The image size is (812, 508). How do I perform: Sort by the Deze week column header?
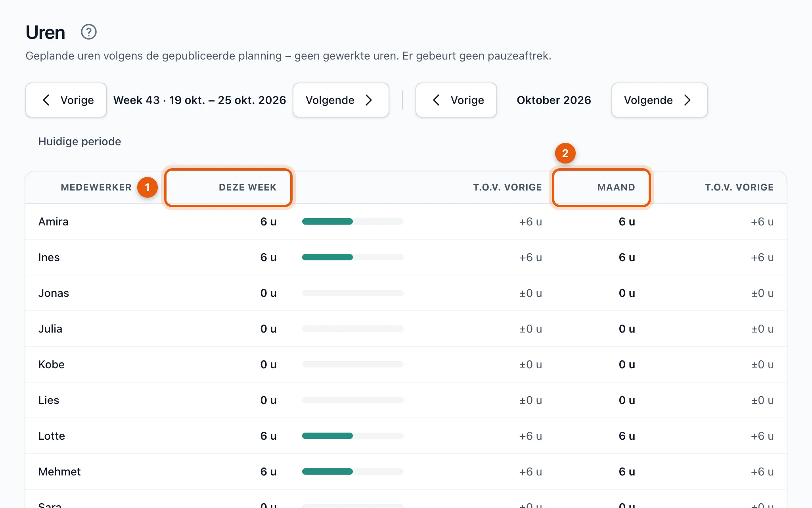pyautogui.click(x=247, y=187)
